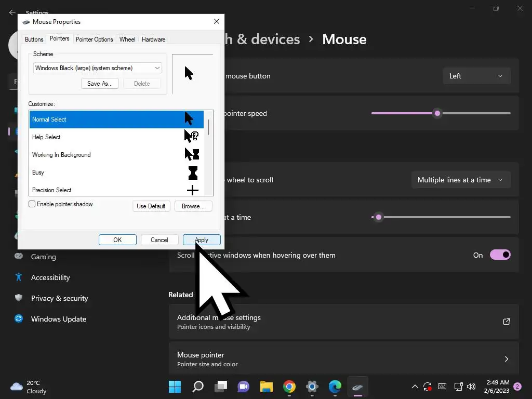Click the Save As... button
This screenshot has width=532, height=399.
[x=100, y=84]
